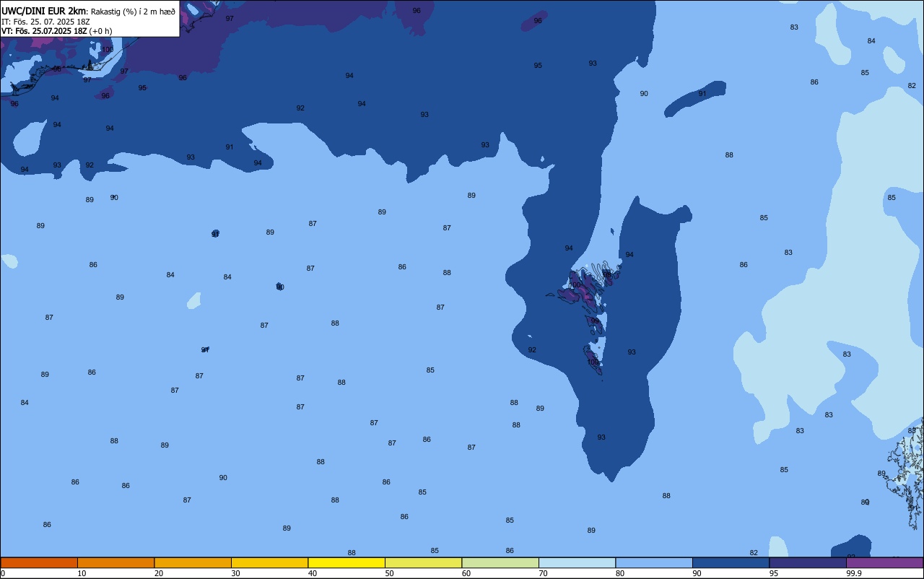
Task: Click the 'VT: Fös. 25.07.2025 18Z (+0 h)' line
Action: [x=57, y=31]
